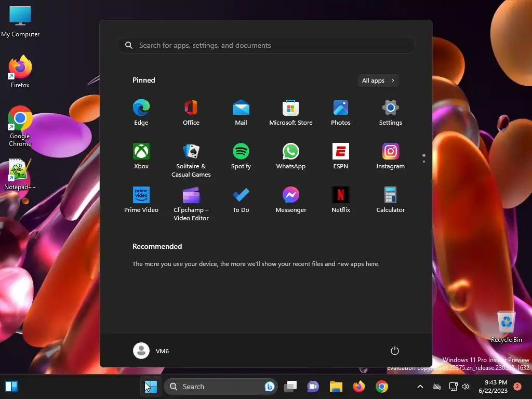The height and width of the screenshot is (399, 532).
Task: Select the Google Chrome desktop shortcut
Action: pos(20,127)
